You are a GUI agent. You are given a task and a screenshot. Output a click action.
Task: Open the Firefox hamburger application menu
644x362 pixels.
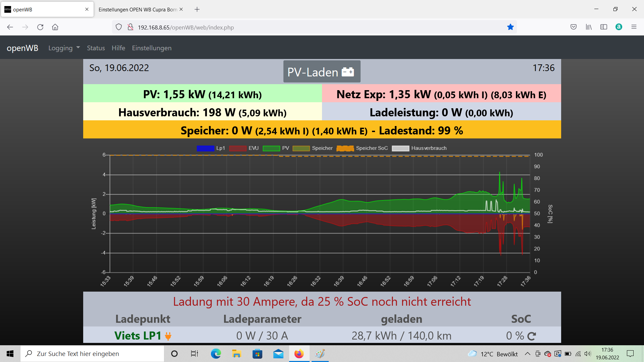(x=634, y=27)
